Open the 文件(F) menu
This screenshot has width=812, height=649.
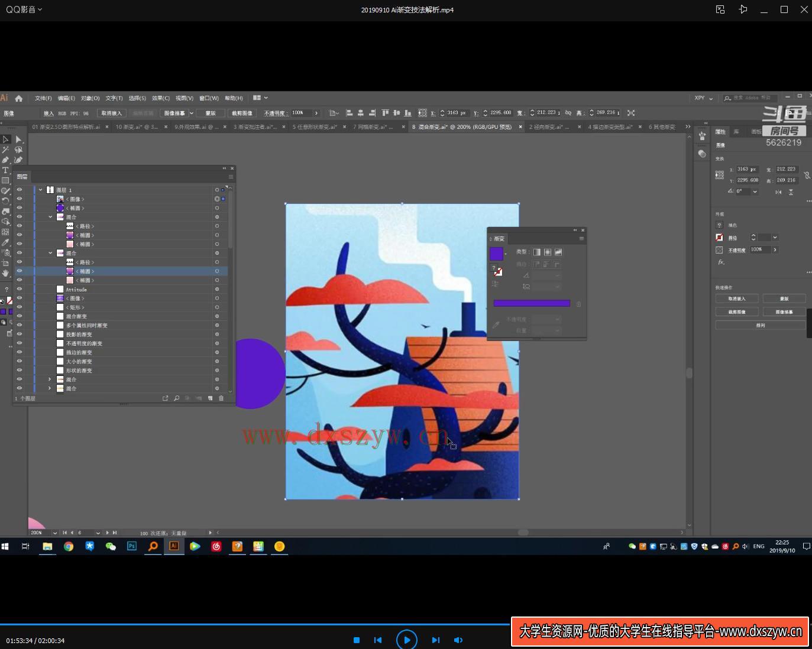[43, 98]
